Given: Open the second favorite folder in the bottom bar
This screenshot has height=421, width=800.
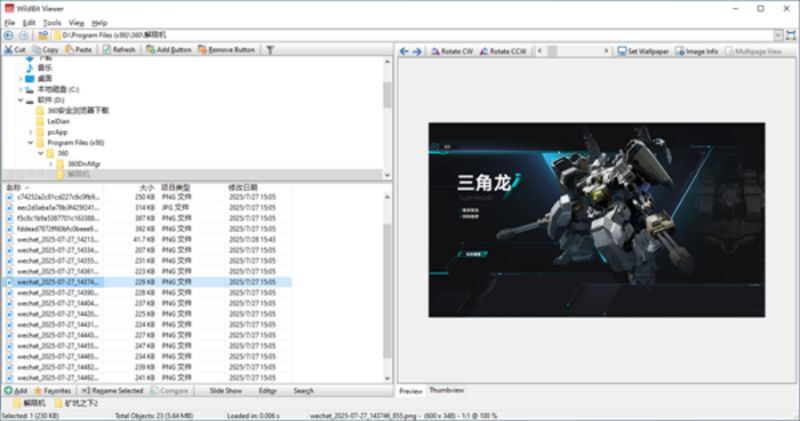Looking at the screenshot, I should [76, 403].
